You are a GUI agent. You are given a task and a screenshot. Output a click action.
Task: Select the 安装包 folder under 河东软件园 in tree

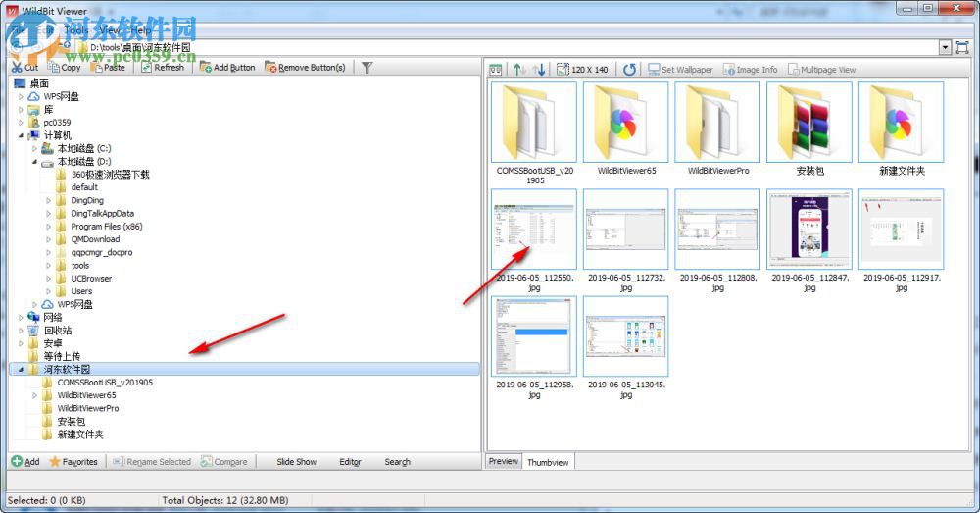72,421
